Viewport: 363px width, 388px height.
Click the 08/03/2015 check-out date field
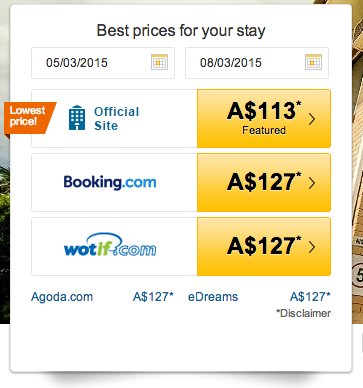(257, 63)
